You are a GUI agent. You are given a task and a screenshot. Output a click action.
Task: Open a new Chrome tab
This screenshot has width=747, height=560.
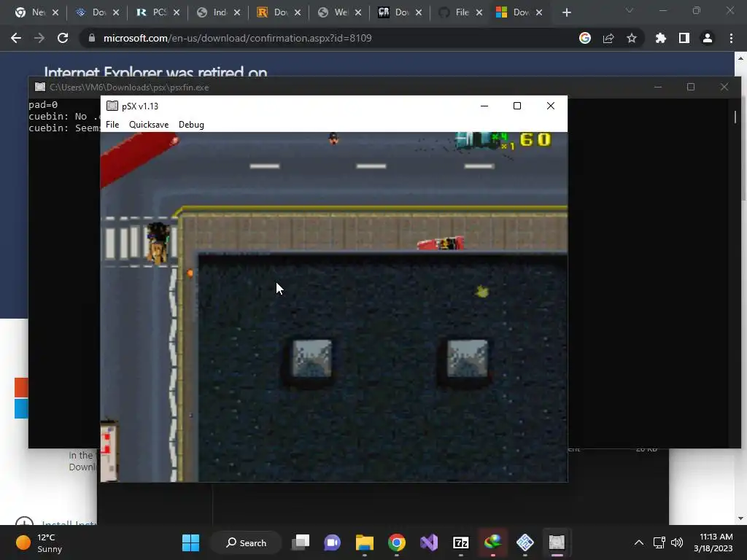click(566, 13)
